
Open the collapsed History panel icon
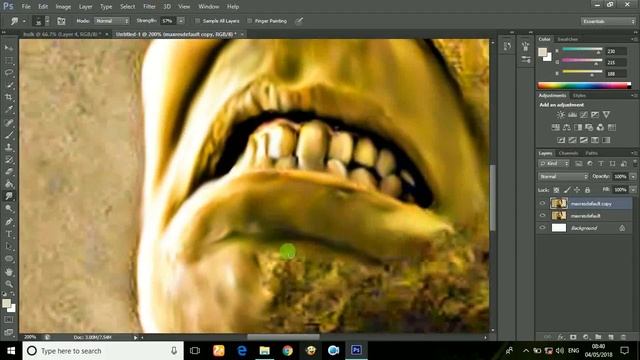pos(507,46)
